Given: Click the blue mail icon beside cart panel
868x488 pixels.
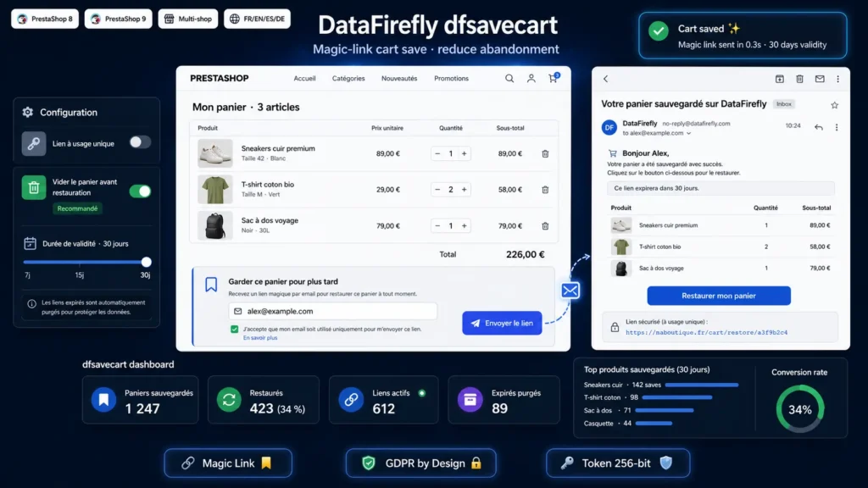Looking at the screenshot, I should tap(570, 291).
